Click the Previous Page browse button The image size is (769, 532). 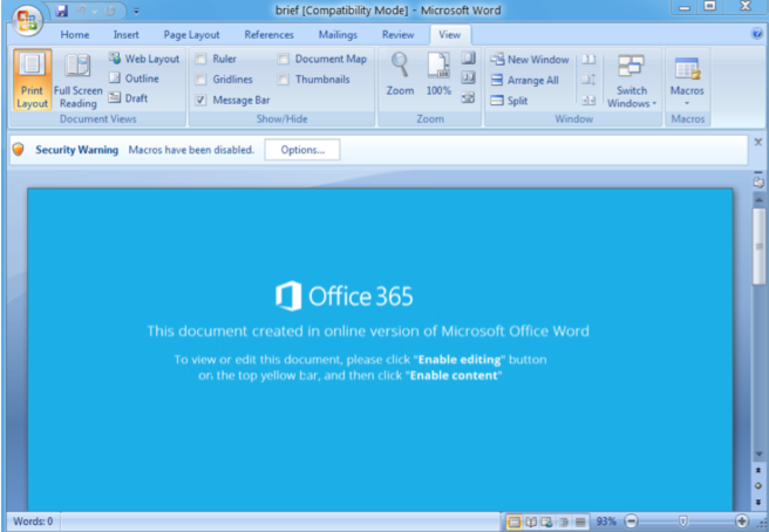(759, 470)
